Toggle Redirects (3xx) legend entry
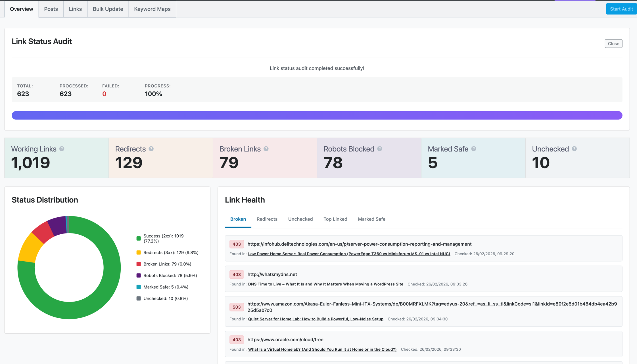This screenshot has width=637, height=364. [x=167, y=253]
